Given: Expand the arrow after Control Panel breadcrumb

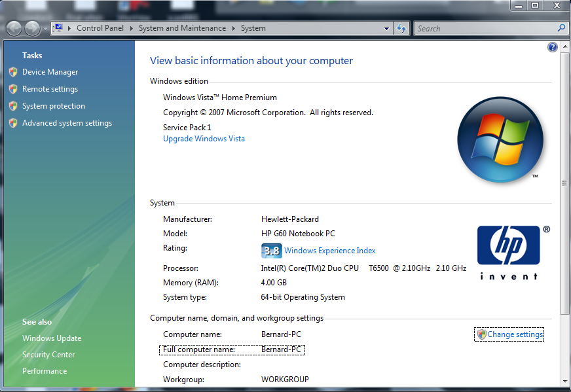Looking at the screenshot, I should click(131, 28).
